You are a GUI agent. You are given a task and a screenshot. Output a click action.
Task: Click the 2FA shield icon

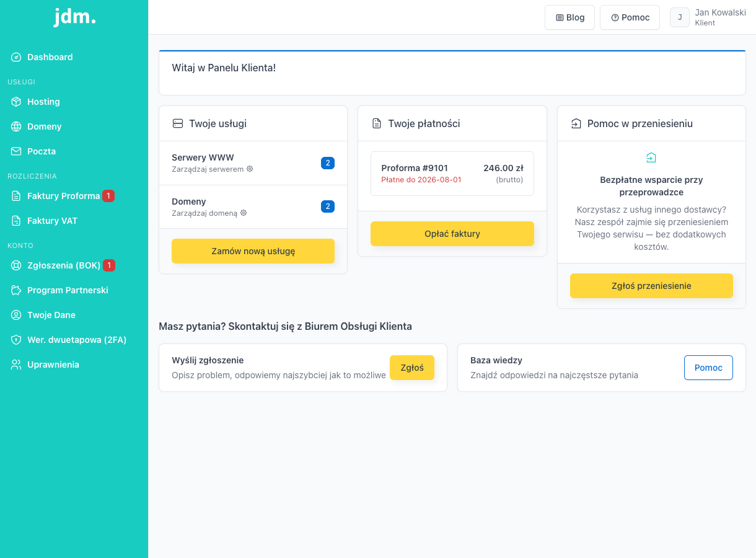point(16,340)
